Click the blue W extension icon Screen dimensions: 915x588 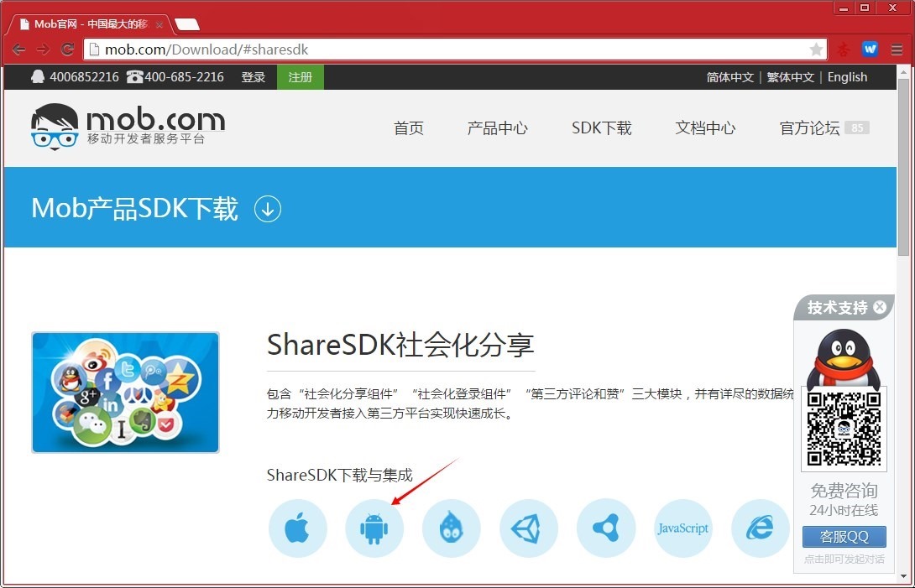pos(870,49)
